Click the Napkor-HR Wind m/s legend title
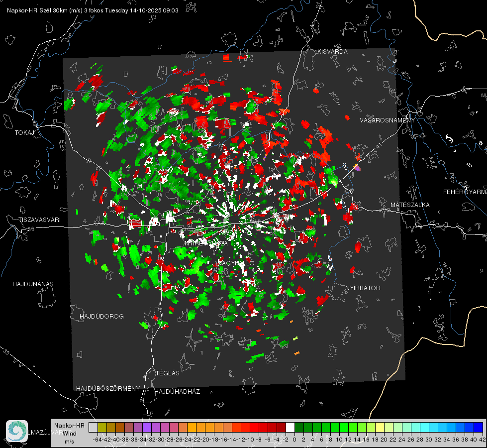The width and height of the screenshot is (487, 448). [x=69, y=433]
